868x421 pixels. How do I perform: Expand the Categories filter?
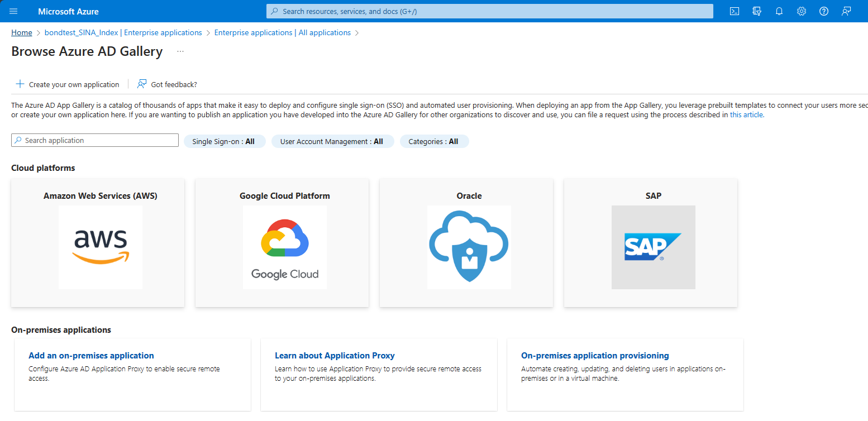(433, 142)
